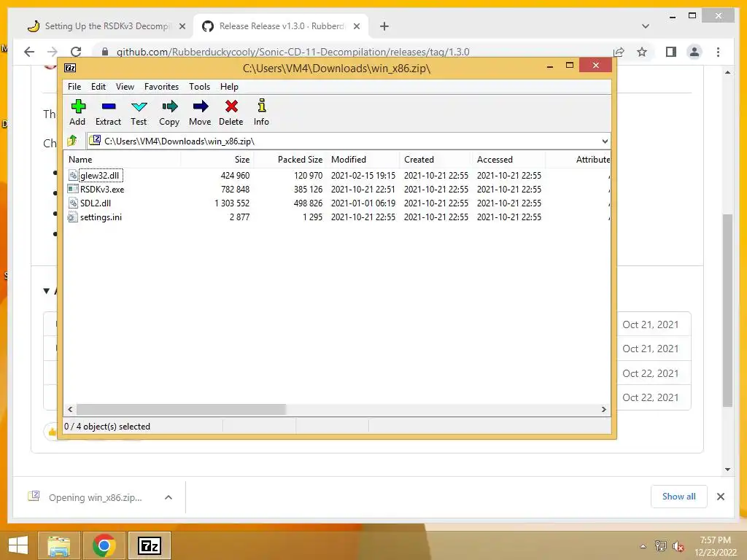Select the RSDKv3.exe file name
This screenshot has width=747, height=560.
coord(102,189)
